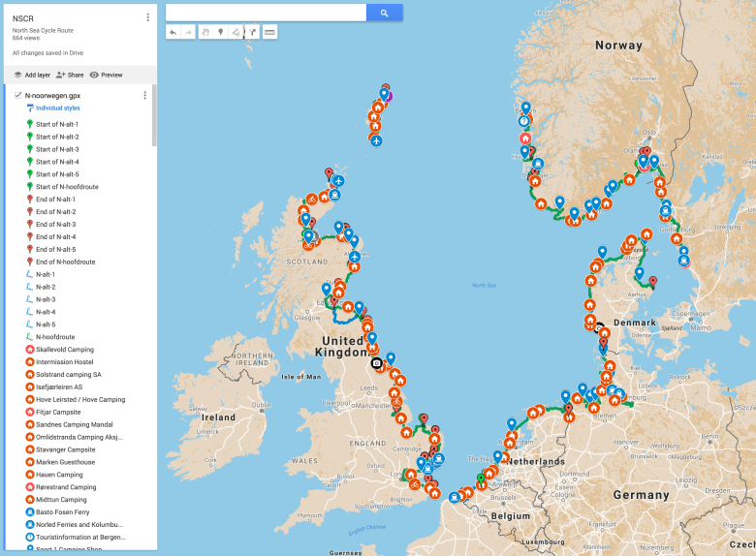Select the hand pan tool

point(205,32)
